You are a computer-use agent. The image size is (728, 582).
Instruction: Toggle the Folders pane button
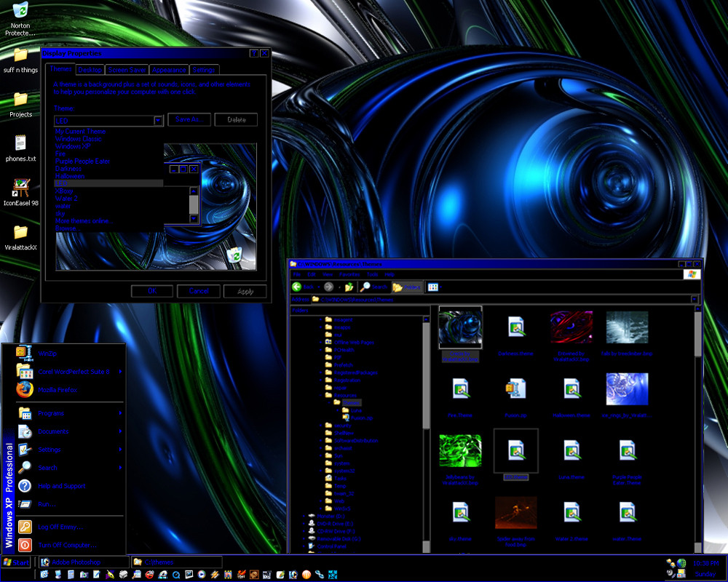click(x=406, y=287)
